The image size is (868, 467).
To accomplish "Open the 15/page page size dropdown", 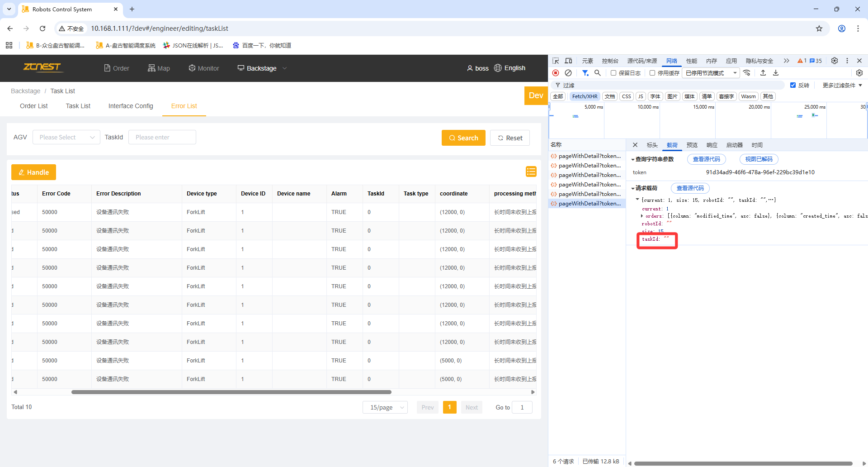I will click(x=385, y=407).
